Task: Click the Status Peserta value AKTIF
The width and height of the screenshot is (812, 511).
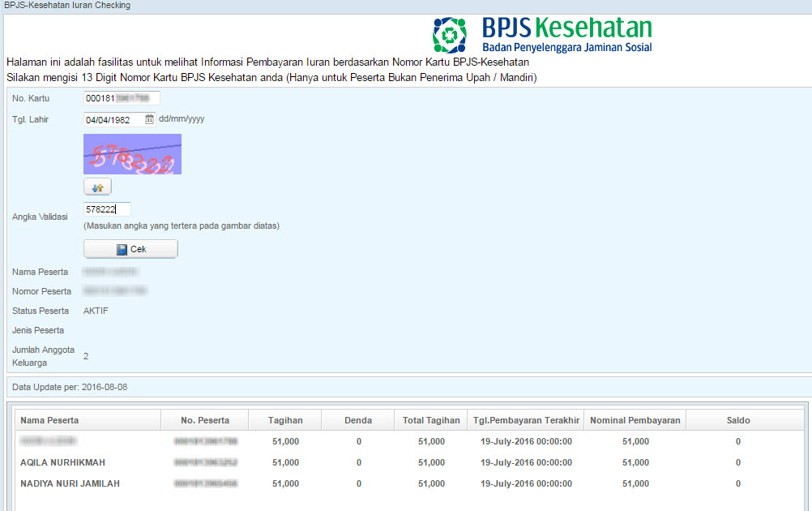Action: 95,311
